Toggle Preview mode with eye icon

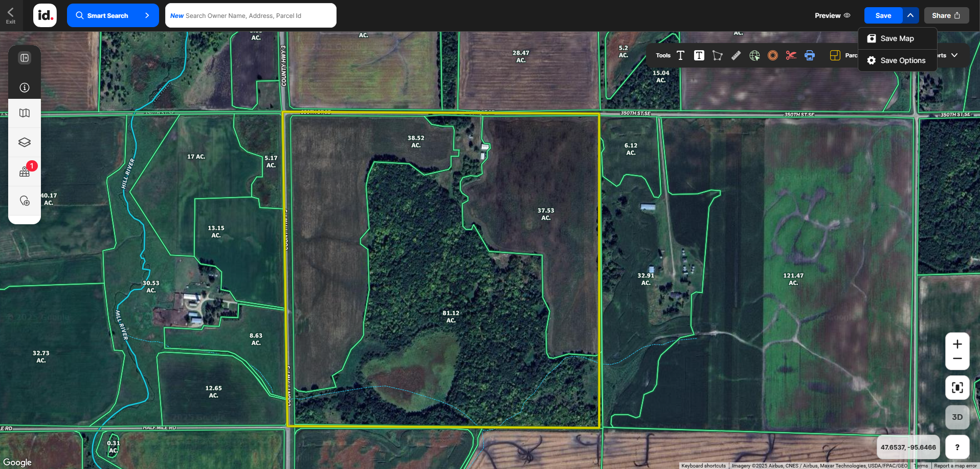(832, 15)
